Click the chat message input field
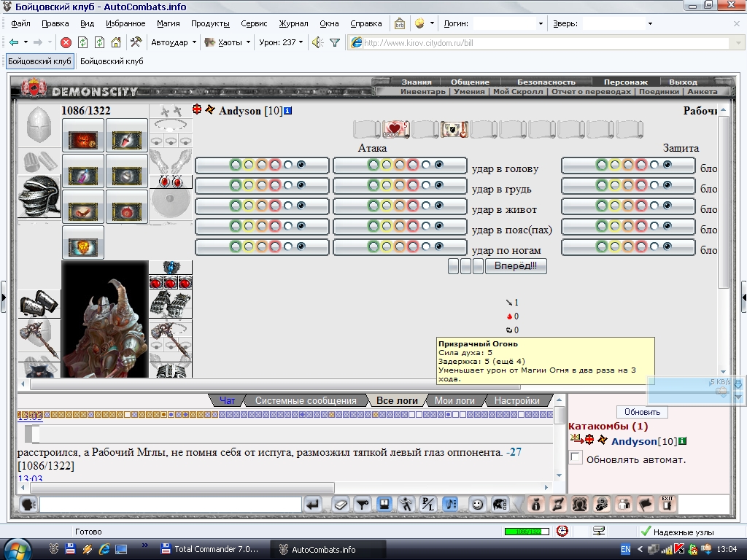The height and width of the screenshot is (560, 747). (x=171, y=505)
